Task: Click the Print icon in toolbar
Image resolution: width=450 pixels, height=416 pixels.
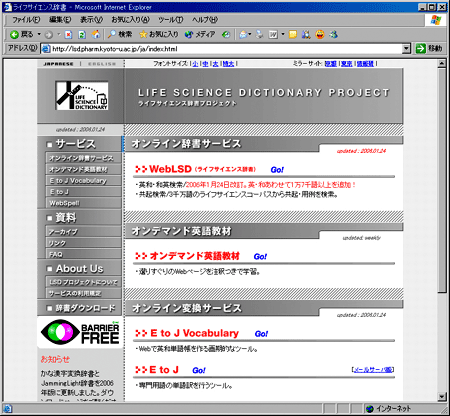Action: tap(259, 34)
